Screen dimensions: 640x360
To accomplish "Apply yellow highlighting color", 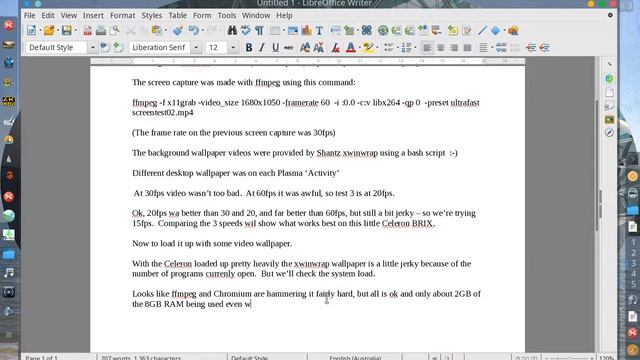I will coord(368,47).
